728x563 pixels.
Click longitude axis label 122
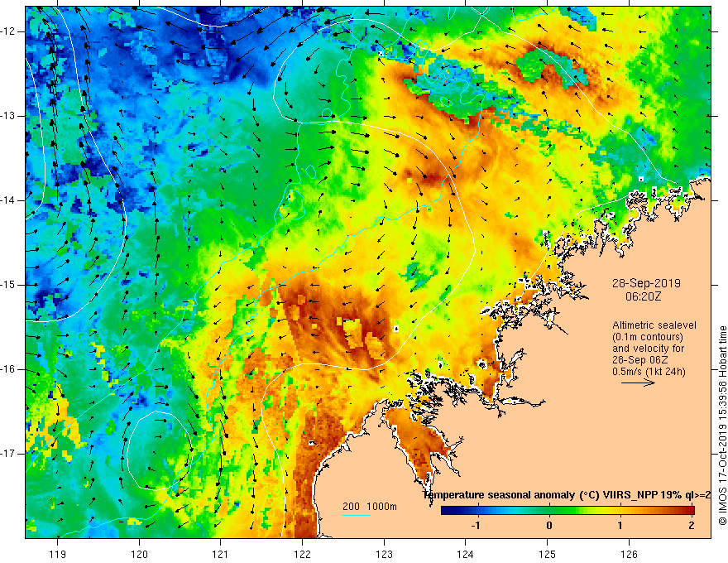pyautogui.click(x=302, y=554)
